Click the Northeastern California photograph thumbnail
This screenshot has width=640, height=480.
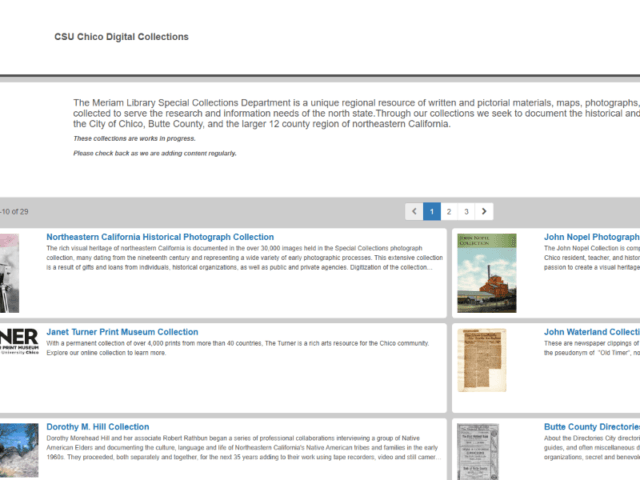(x=9, y=273)
